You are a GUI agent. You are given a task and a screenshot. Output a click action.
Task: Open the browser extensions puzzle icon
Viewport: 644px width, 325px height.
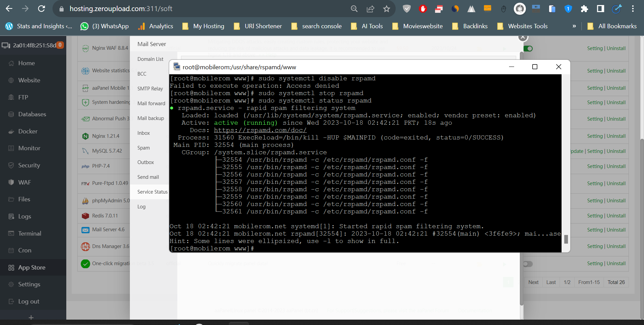click(584, 9)
